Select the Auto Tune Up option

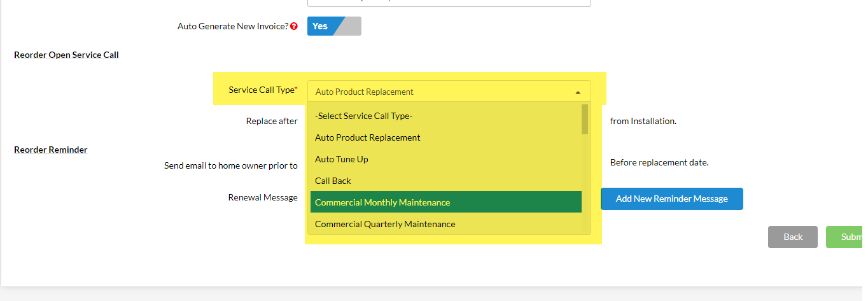[445, 159]
